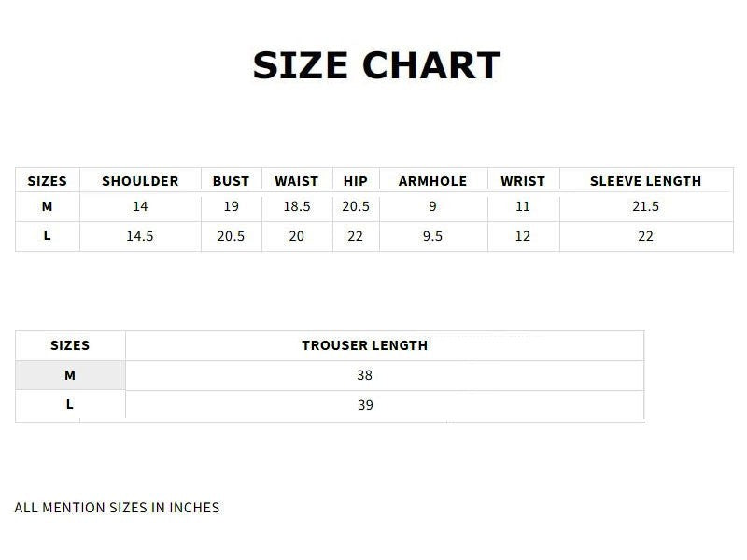Select the SHOULDER column header

click(x=140, y=181)
